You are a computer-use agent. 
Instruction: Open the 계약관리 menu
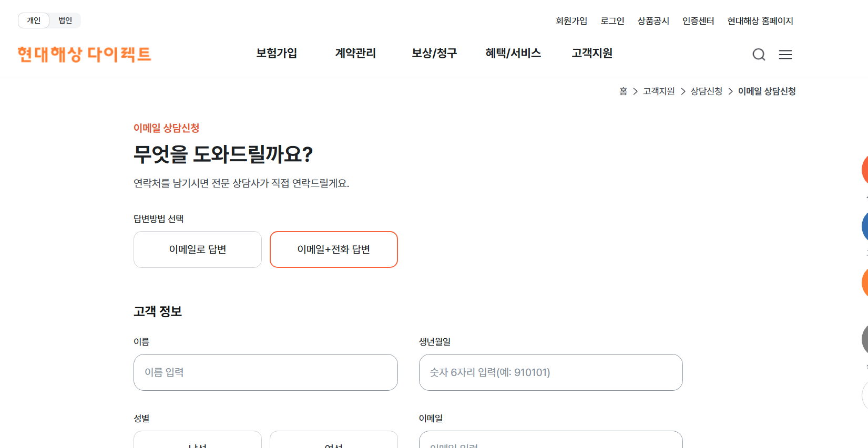pyautogui.click(x=355, y=53)
